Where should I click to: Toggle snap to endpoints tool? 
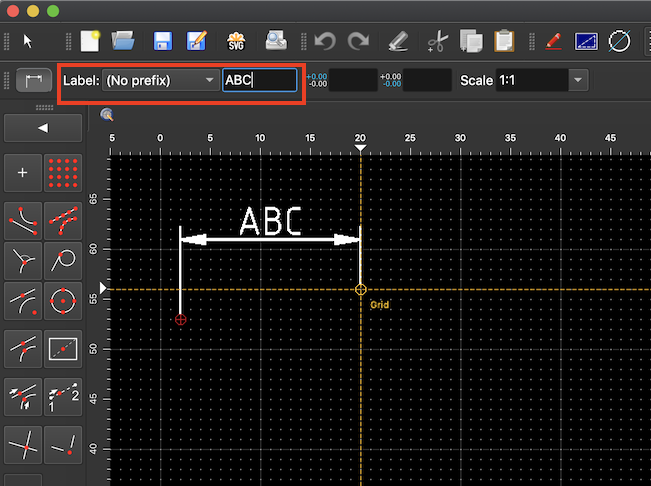tap(23, 221)
